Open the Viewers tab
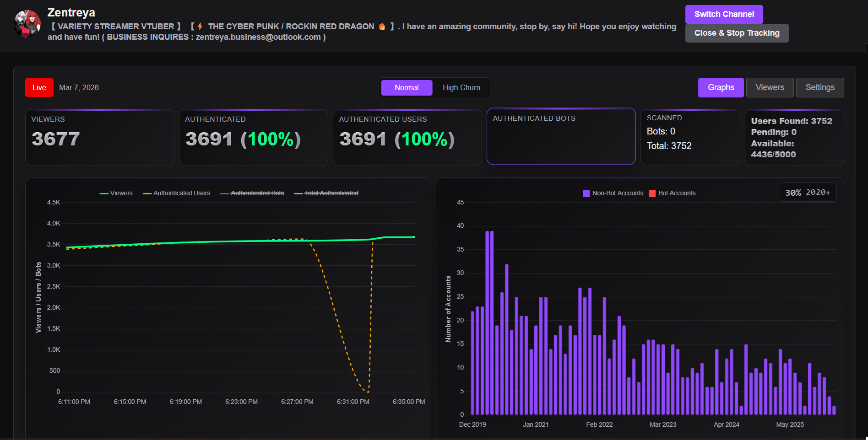Screen dimensions: 868x440 pyautogui.click(x=770, y=87)
